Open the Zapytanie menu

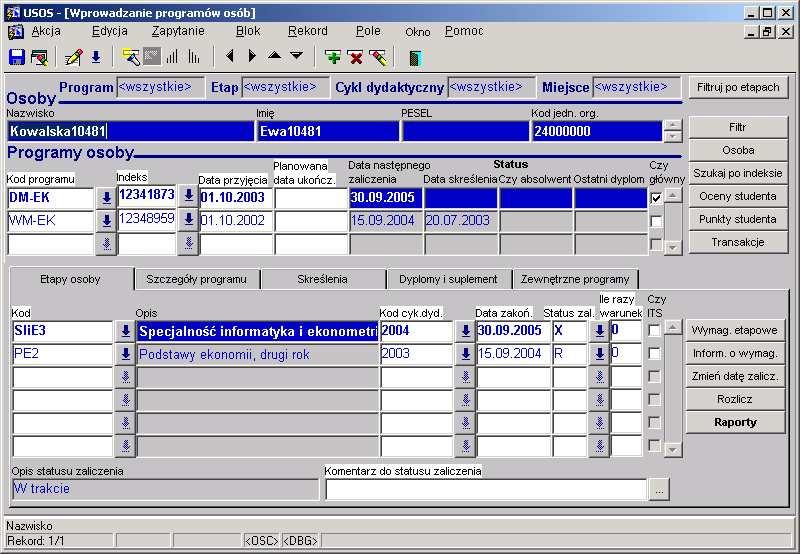click(178, 31)
